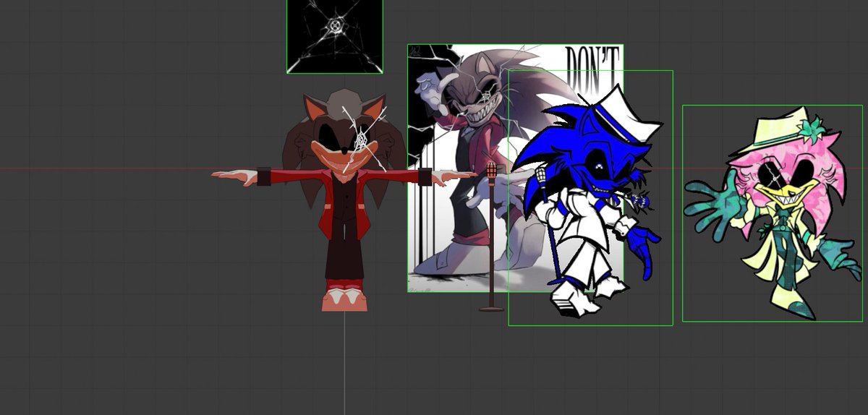Viewport: 868px width, 415px height.
Task: Select the blue hedgehog in white suit image
Action: pyautogui.click(x=590, y=198)
